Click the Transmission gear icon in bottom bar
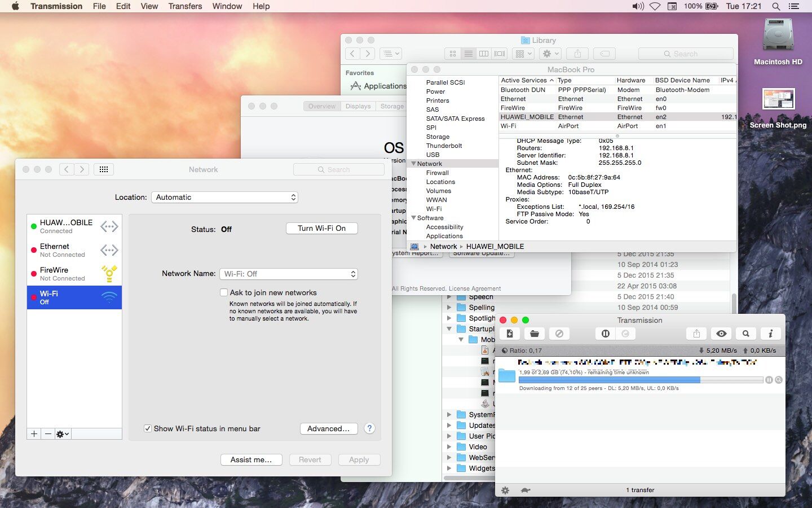The height and width of the screenshot is (508, 812). click(505, 490)
